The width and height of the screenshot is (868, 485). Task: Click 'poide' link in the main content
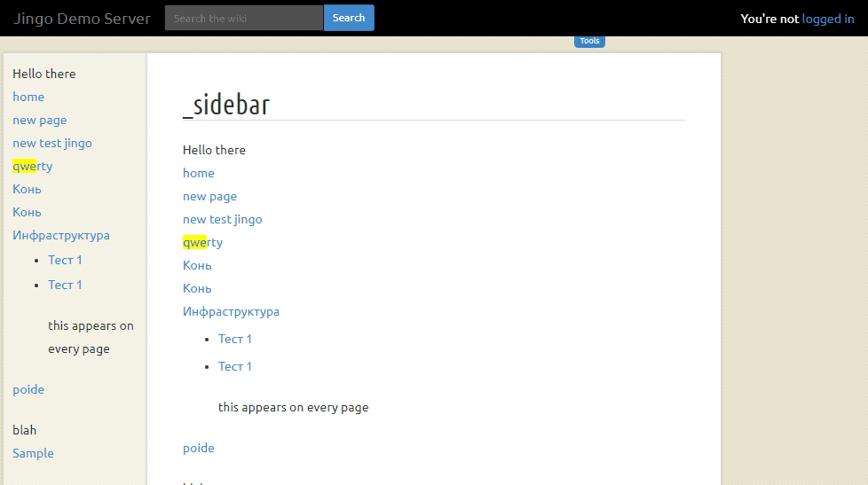click(x=198, y=448)
